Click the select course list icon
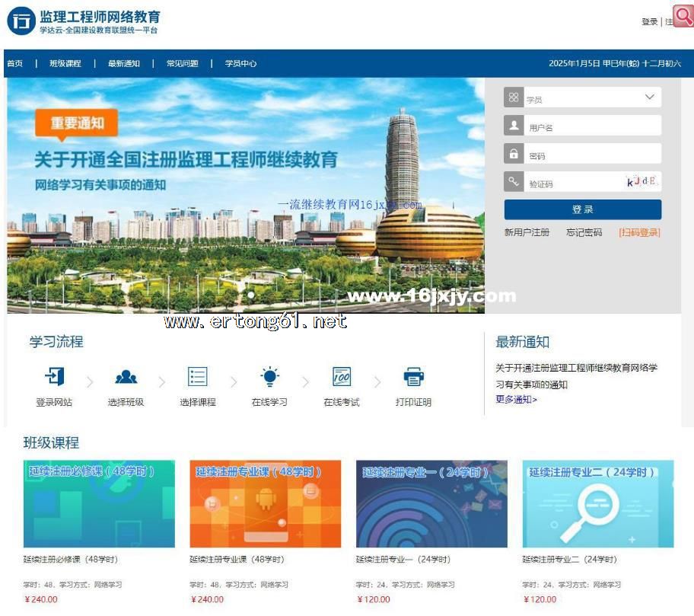The height and width of the screenshot is (616, 694). 198,376
